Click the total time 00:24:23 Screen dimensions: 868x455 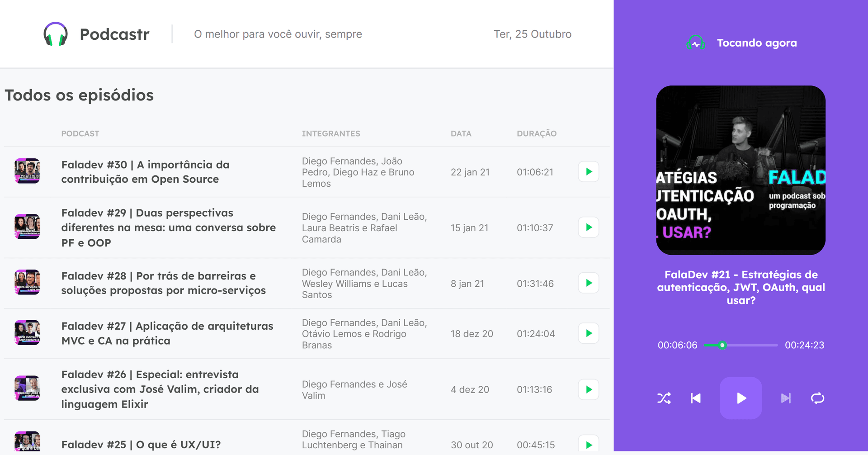804,345
